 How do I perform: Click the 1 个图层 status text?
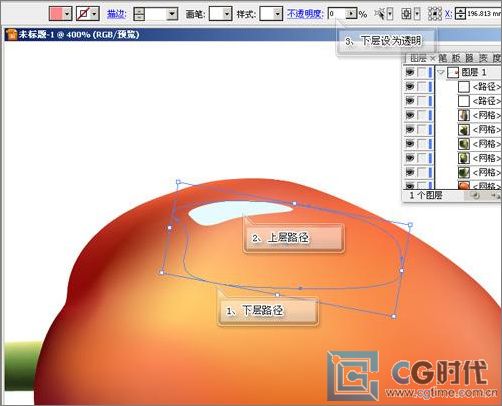tap(426, 195)
